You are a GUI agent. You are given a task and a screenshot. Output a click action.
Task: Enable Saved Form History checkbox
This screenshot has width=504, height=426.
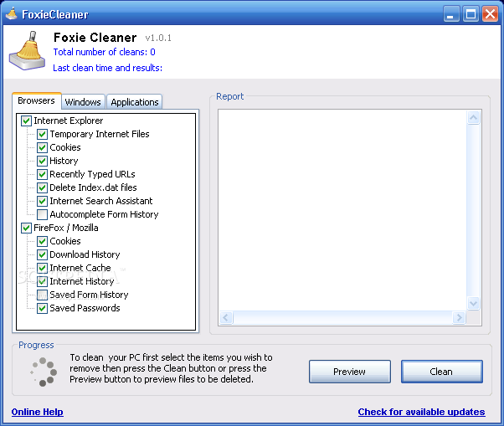[x=42, y=295]
